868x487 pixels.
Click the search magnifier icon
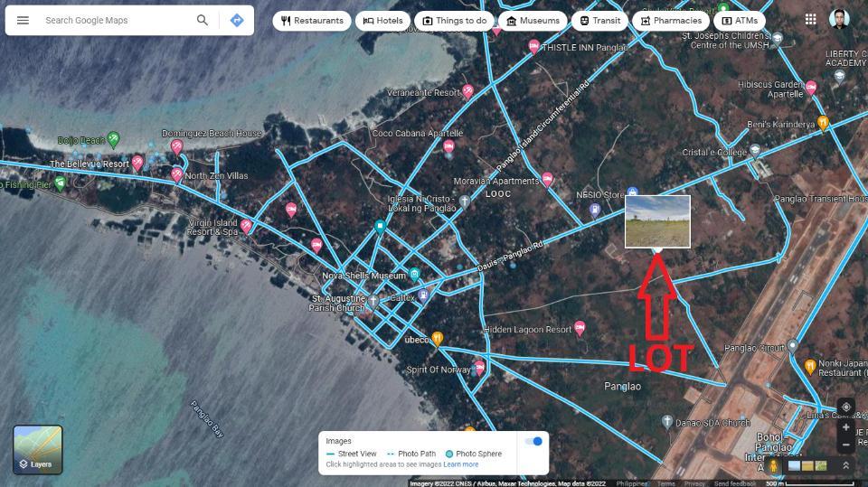pos(203,20)
